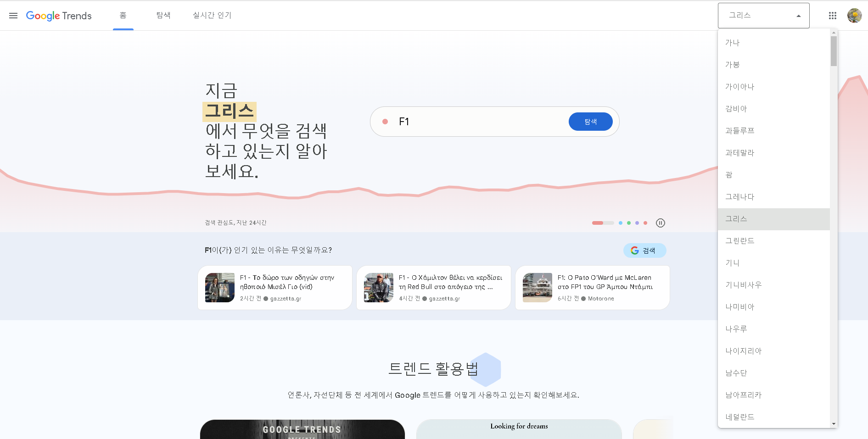
Task: Click the scrollbar down arrow in the list
Action: 834,424
